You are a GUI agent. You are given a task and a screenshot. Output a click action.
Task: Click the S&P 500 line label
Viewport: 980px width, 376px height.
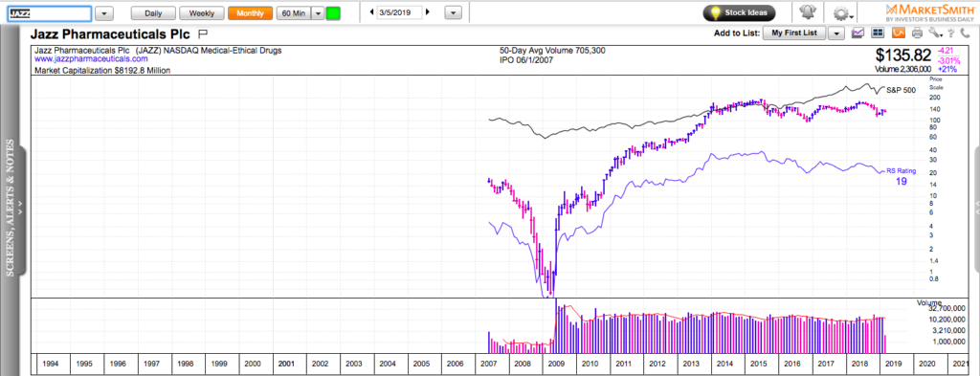tap(902, 91)
